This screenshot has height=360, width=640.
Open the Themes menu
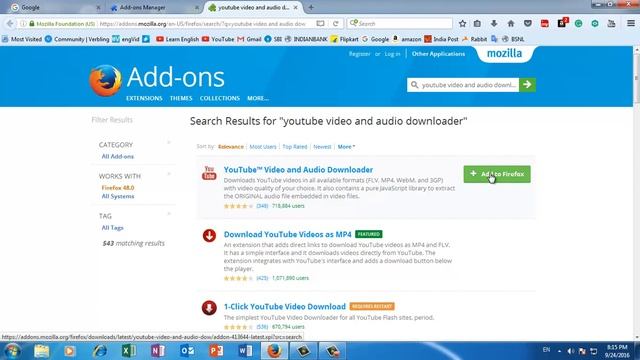181,98
